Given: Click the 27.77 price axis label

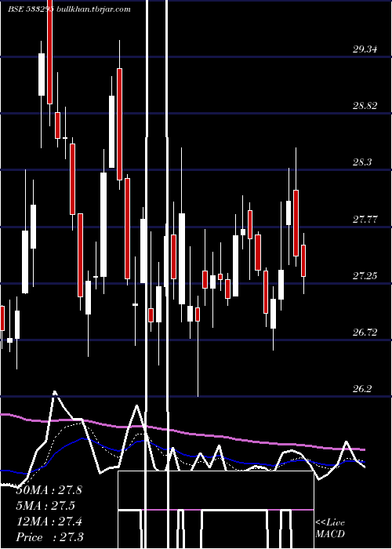Looking at the screenshot, I should (365, 220).
